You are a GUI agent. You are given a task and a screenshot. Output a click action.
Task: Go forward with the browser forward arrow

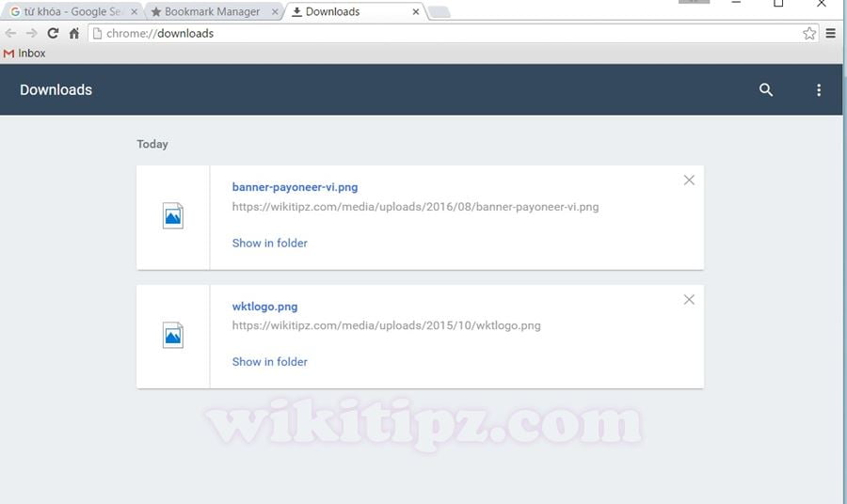pyautogui.click(x=32, y=34)
